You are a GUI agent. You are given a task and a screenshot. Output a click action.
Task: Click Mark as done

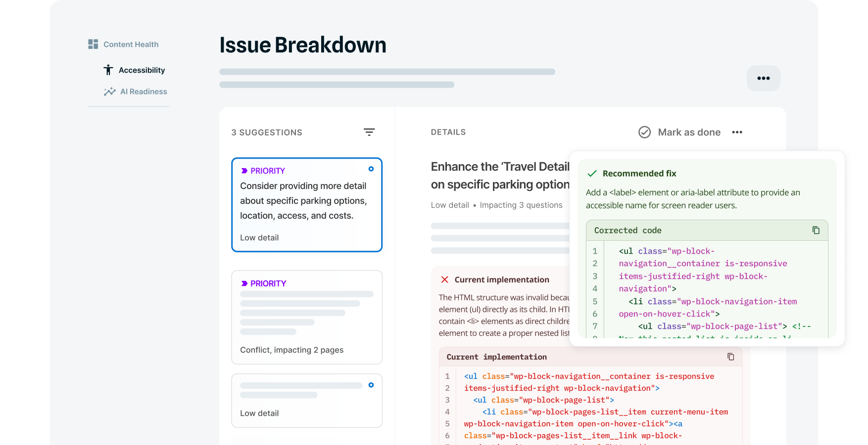click(x=679, y=132)
